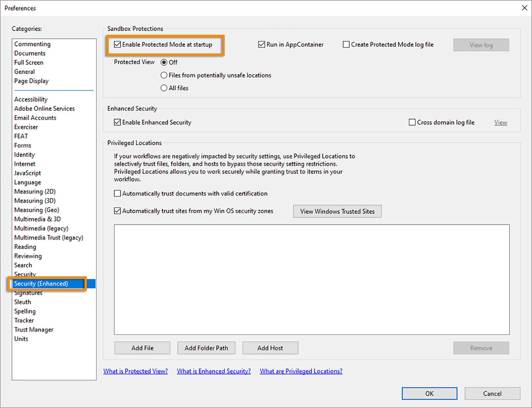
Task: Disable Enable Protected Mode at startup
Action: 117,44
